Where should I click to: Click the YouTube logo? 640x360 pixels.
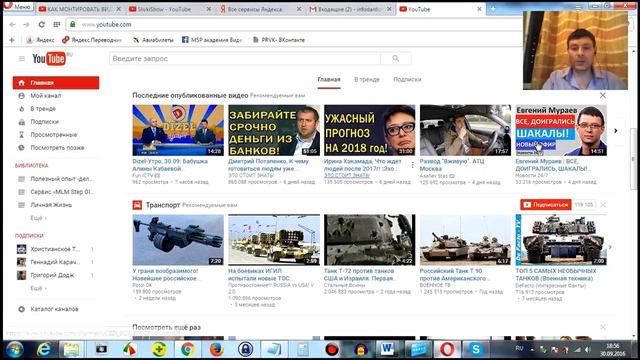click(x=49, y=59)
